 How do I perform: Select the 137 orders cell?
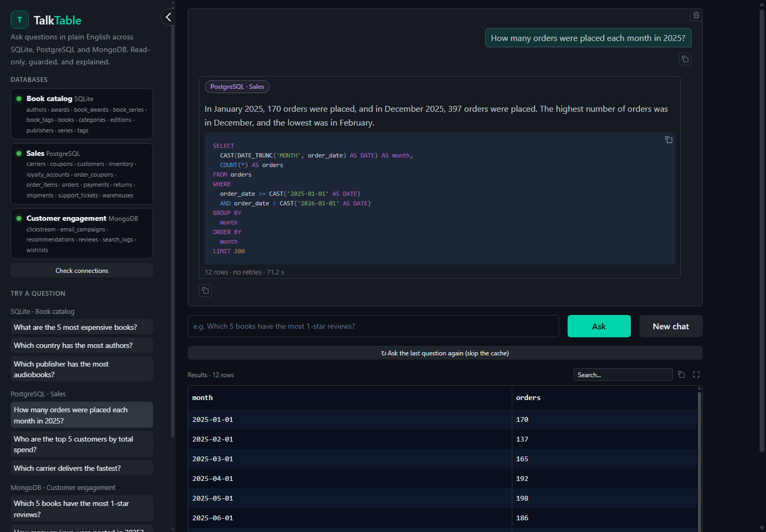point(604,439)
